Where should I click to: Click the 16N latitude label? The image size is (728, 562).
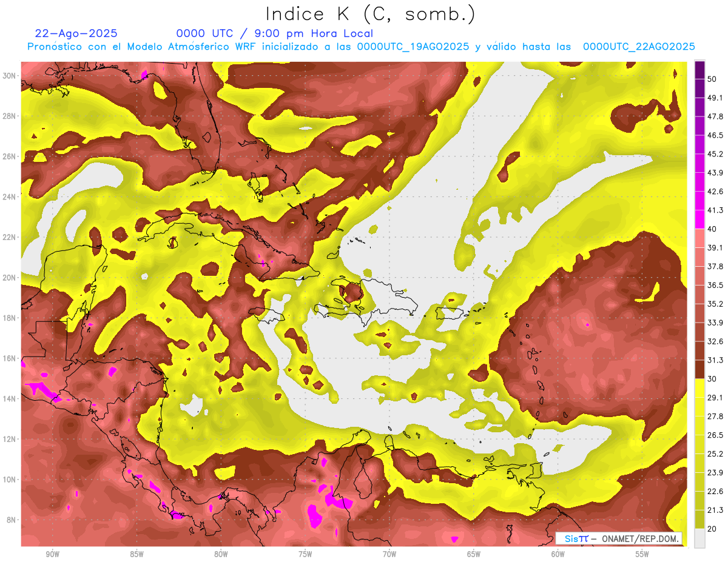pos(10,358)
